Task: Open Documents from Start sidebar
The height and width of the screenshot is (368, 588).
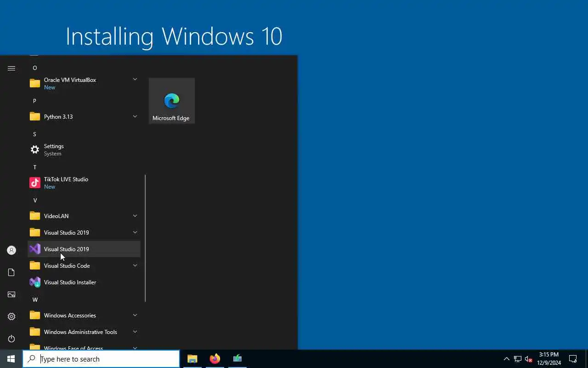Action: [11, 272]
